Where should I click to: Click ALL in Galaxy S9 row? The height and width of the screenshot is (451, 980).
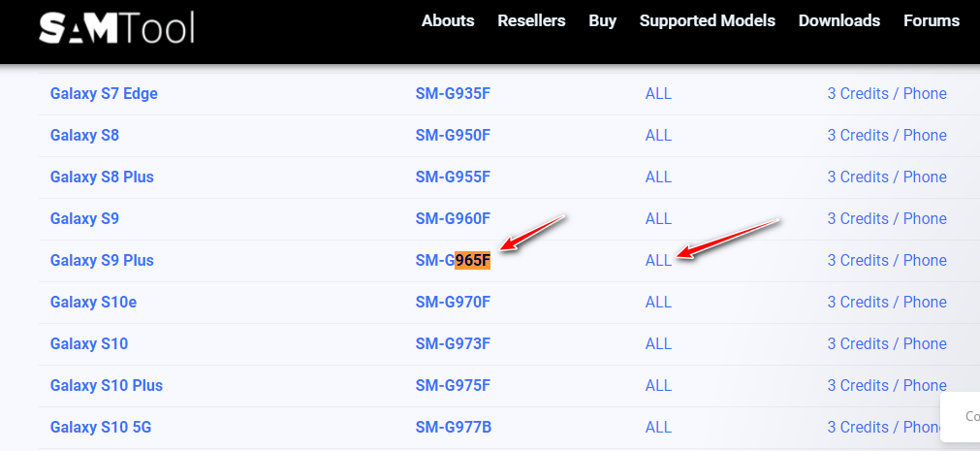[x=658, y=219]
